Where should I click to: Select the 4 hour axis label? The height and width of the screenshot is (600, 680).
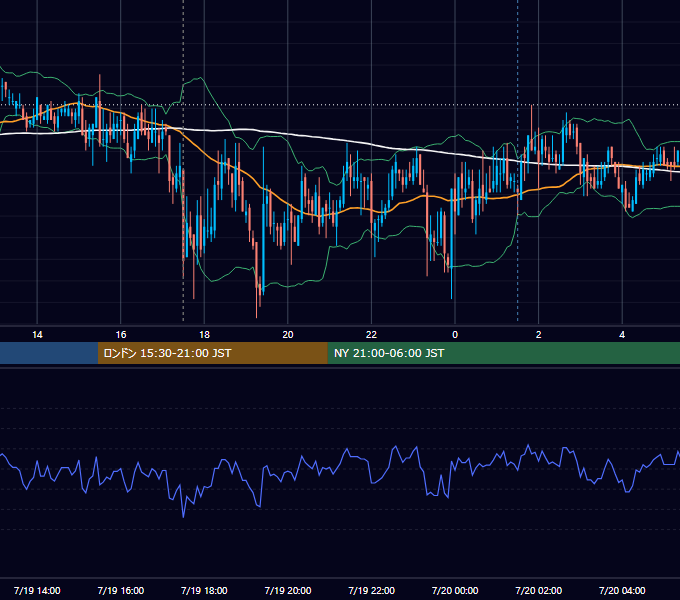622,335
